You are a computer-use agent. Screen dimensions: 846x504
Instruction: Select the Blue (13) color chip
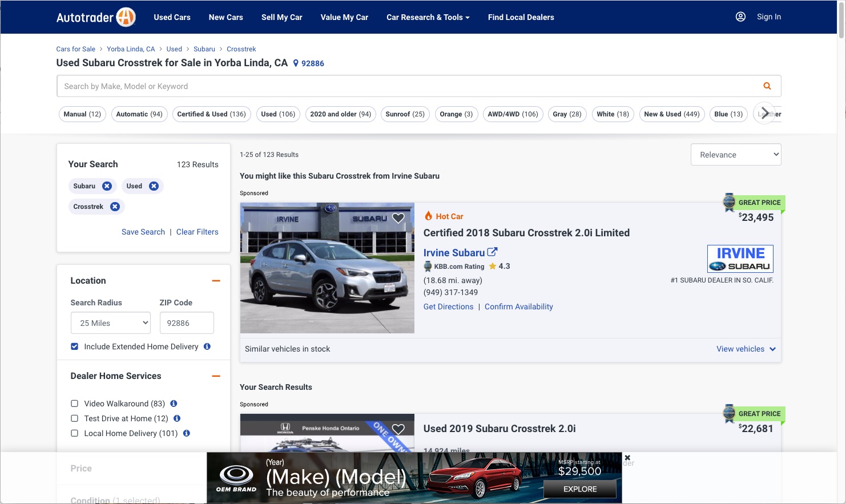728,114
